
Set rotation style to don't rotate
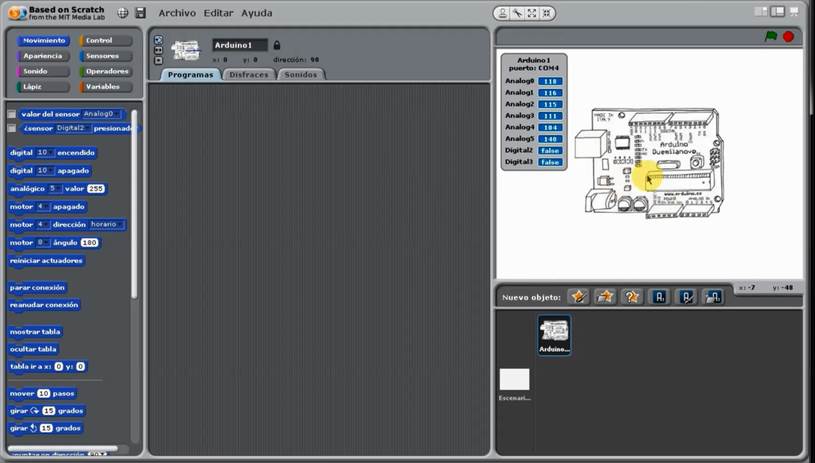point(159,61)
